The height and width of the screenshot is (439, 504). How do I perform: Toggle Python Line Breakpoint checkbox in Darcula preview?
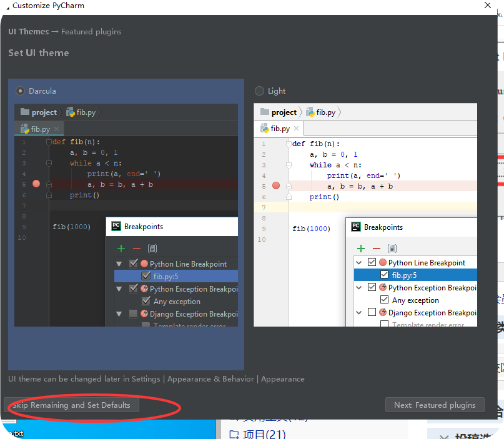click(x=134, y=264)
